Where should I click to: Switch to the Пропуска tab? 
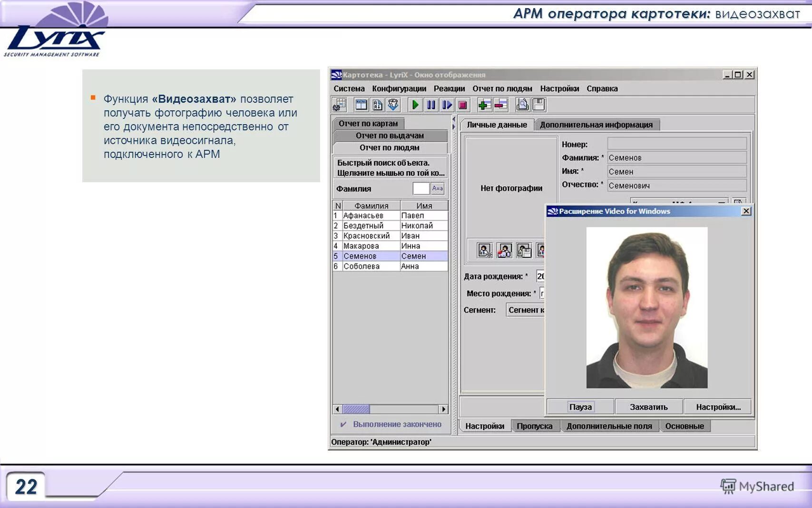[x=535, y=426]
